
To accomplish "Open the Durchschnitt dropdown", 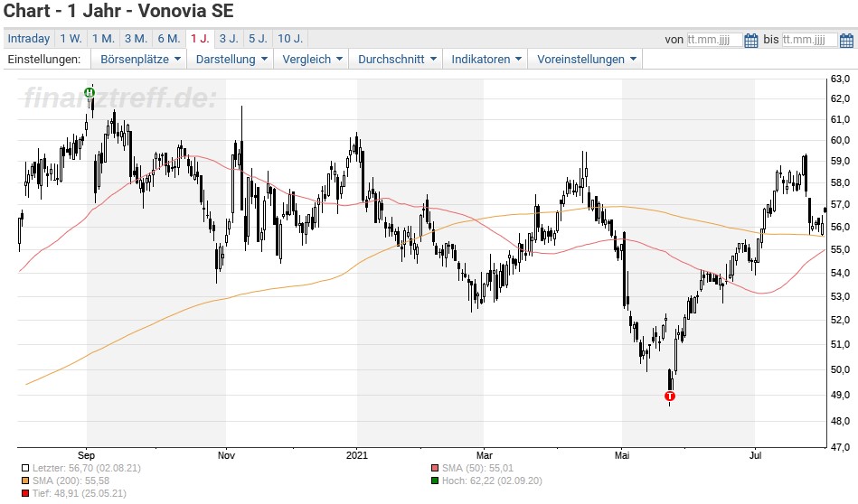I will click(397, 59).
